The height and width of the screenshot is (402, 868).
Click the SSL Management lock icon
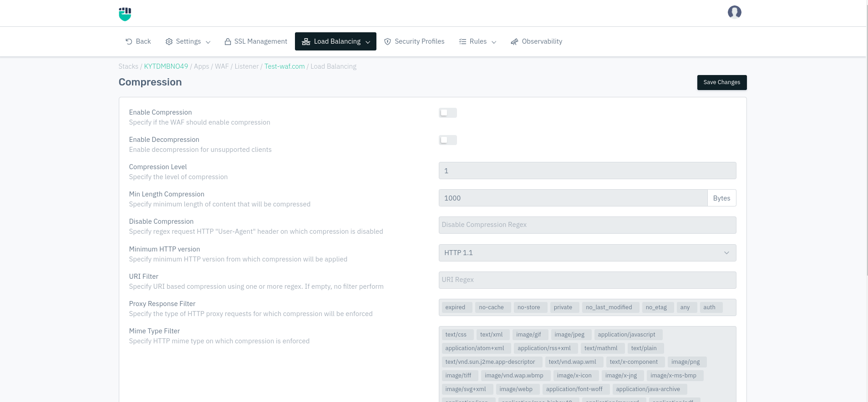[228, 41]
